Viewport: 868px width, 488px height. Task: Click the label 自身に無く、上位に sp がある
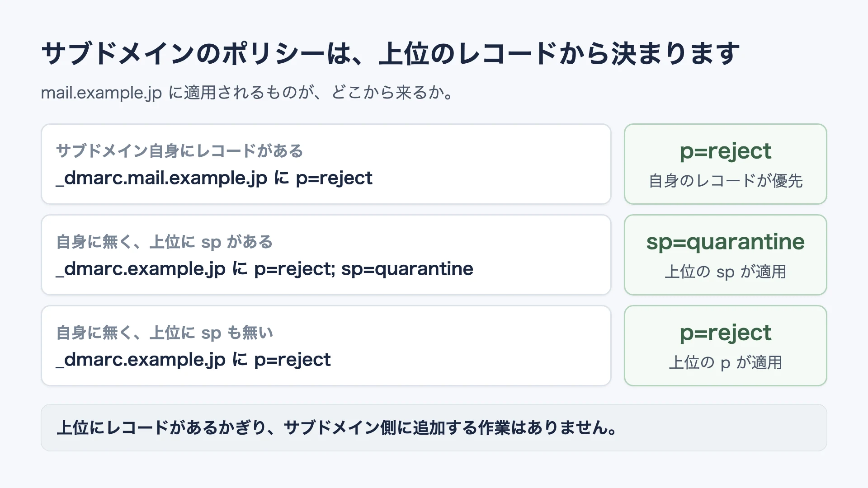click(x=165, y=242)
